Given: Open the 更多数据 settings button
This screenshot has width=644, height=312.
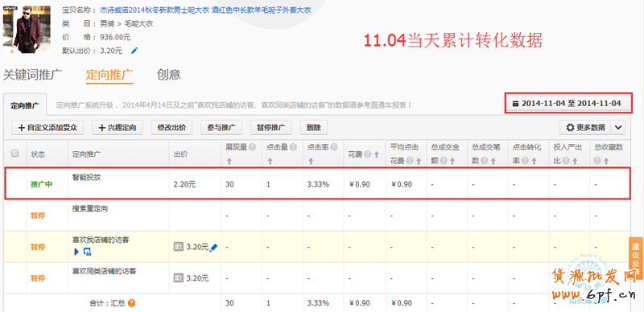Looking at the screenshot, I should [x=585, y=128].
